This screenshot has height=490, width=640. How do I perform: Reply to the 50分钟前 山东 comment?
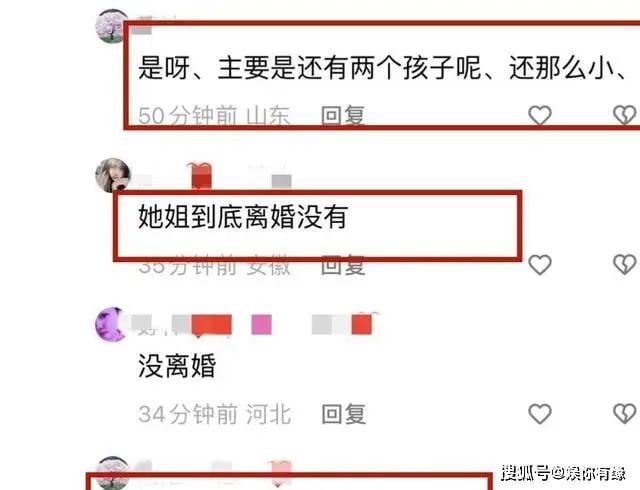(x=343, y=115)
